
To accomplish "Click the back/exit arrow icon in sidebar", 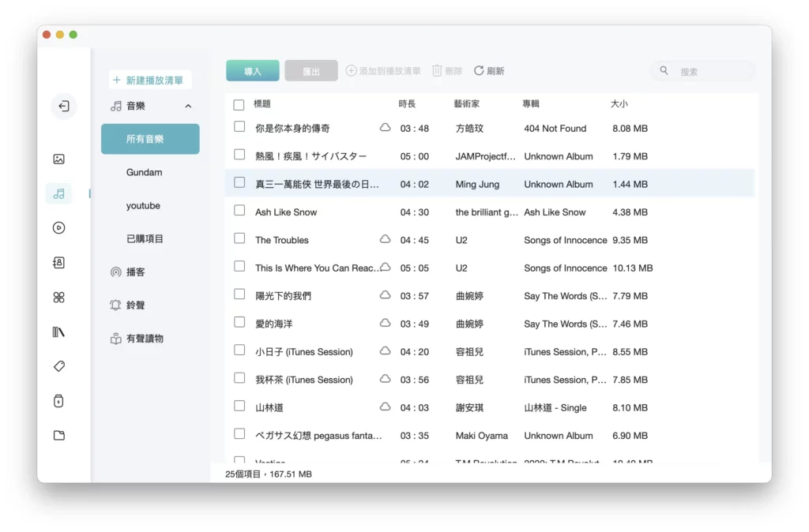I will tap(64, 107).
